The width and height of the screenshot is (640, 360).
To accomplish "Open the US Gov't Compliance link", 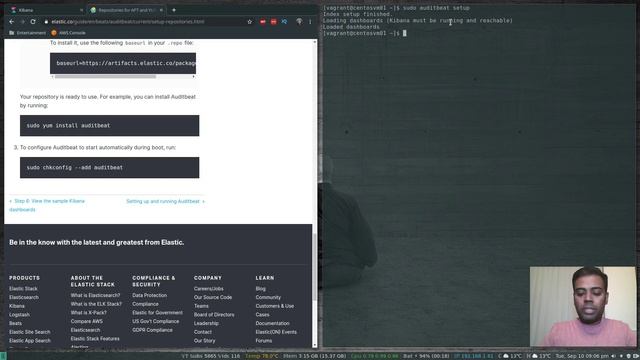I will (x=156, y=321).
